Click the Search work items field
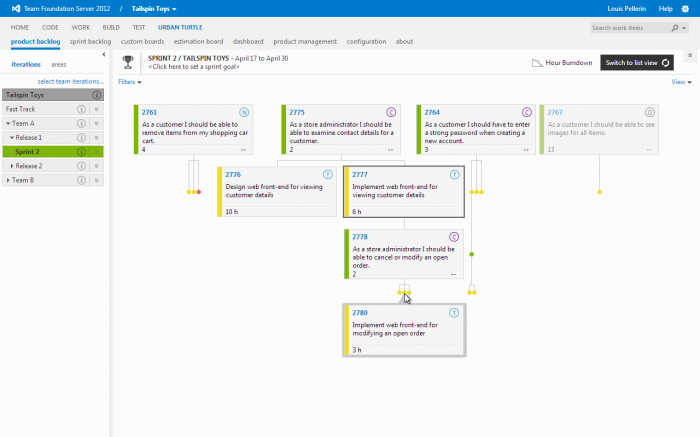 [x=629, y=28]
